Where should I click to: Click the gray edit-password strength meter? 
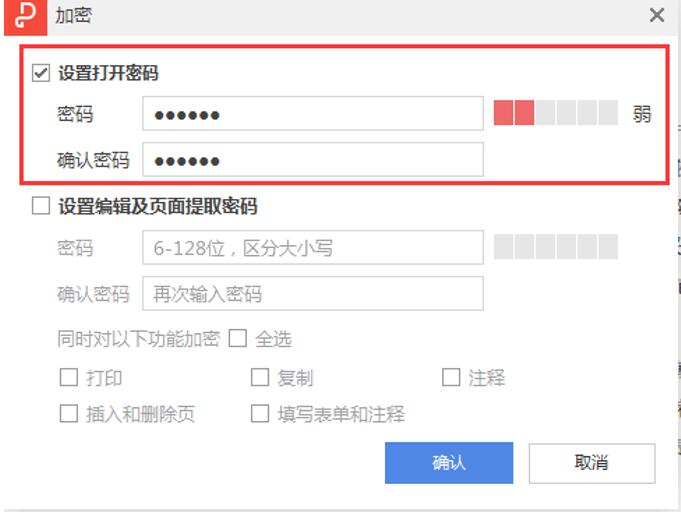556,247
